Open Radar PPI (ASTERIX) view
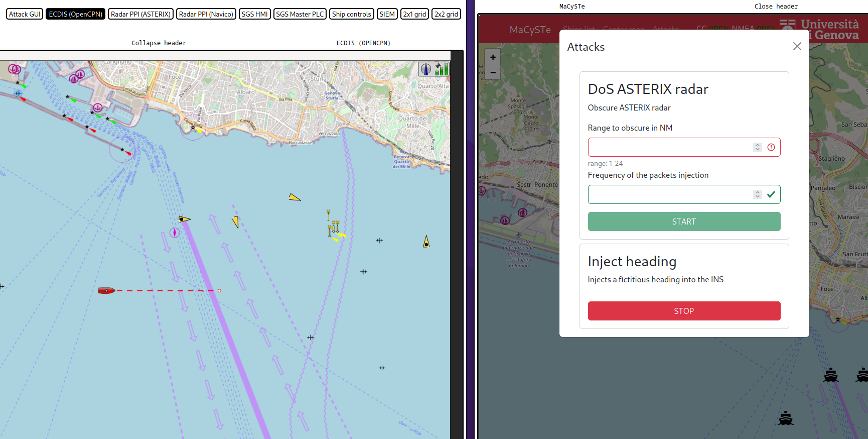 click(140, 14)
